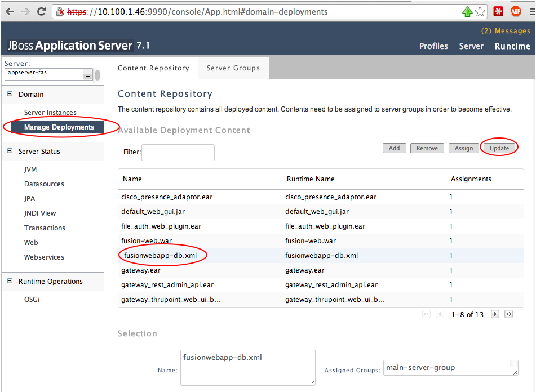Open JPA under Server Status
The width and height of the screenshot is (536, 392).
tap(29, 199)
